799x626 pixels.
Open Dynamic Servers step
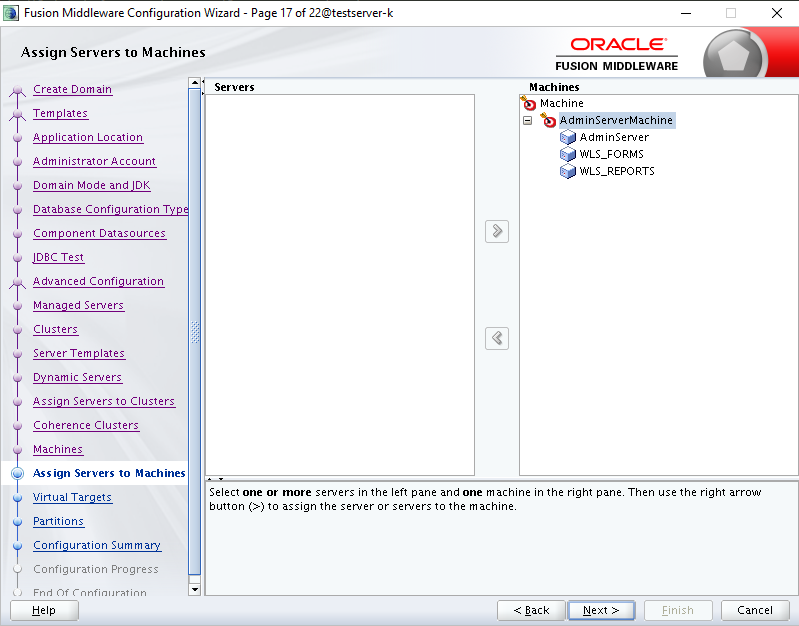[77, 377]
